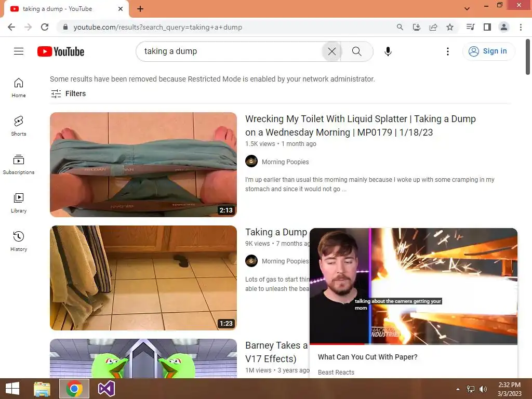Click the volume speaker icon in tray

pos(483,389)
